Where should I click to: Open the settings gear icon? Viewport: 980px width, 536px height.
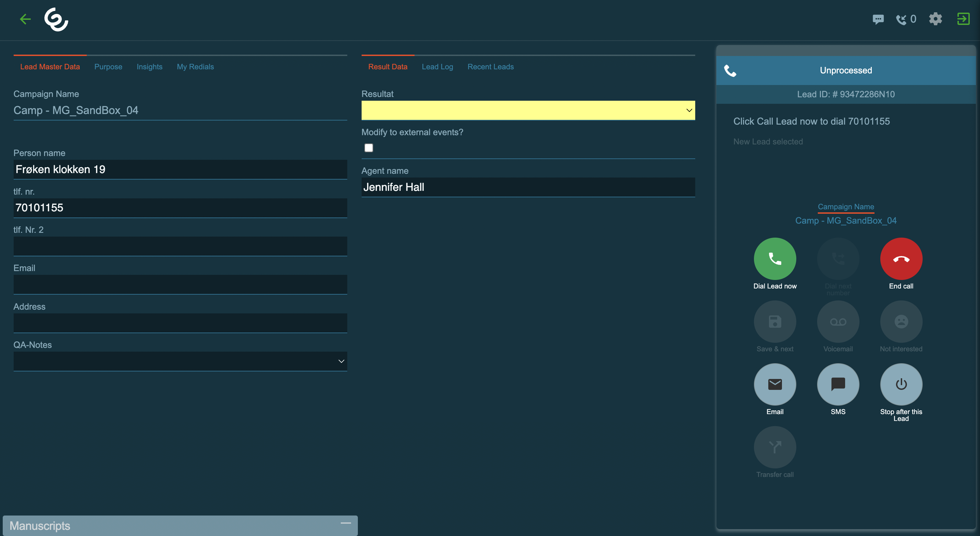pos(936,19)
